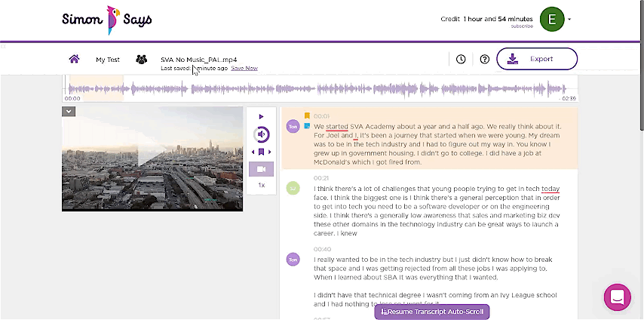
Task: Jump to the previous bookmark arrow
Action: 253,152
